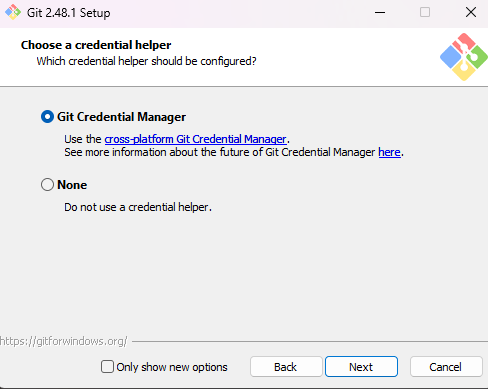This screenshot has height=389, width=488.
Task: Follow the 'here' link about Git Credential Manager's future
Action: pos(389,152)
